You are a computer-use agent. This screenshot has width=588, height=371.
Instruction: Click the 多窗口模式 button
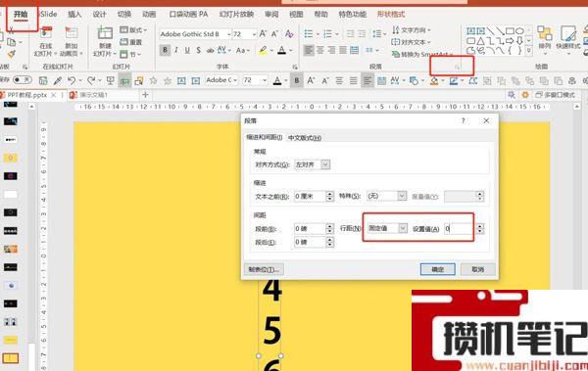point(555,95)
